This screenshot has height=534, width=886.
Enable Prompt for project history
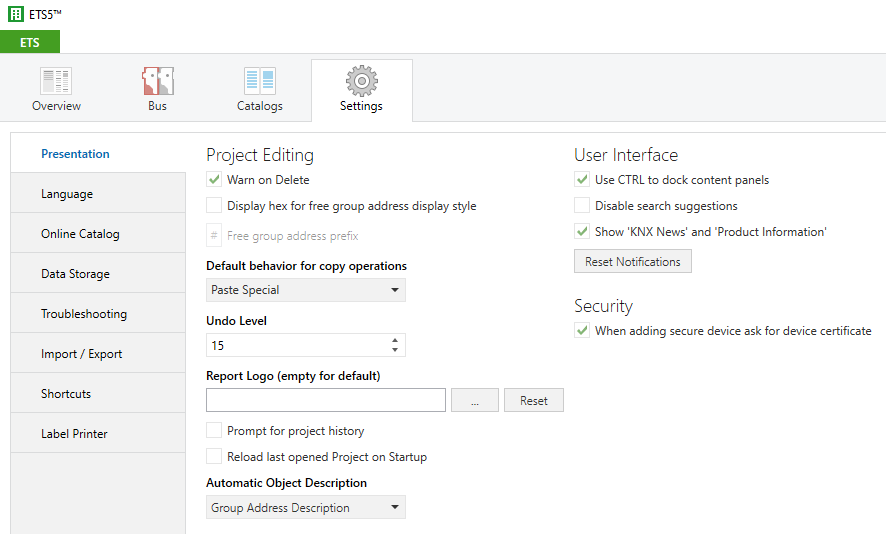214,431
